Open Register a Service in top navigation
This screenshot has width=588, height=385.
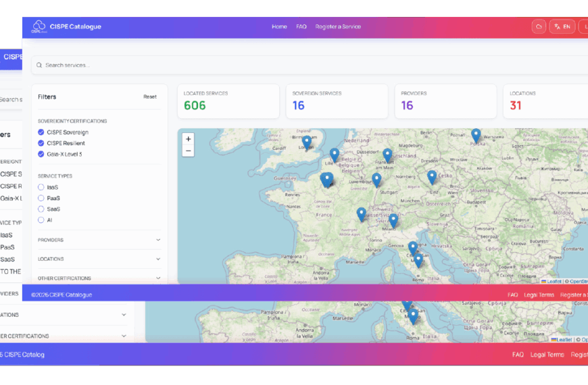(338, 26)
